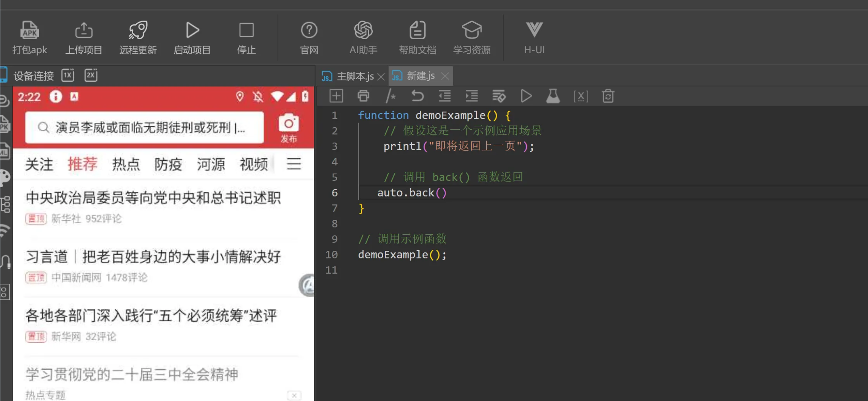Viewport: 868px width, 401px height.
Task: Open article 习言道 把老百姓身边的大事小情解决好
Action: 153,257
